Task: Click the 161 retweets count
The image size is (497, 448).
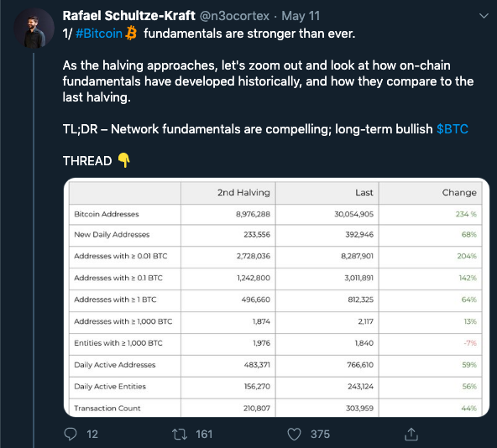Action: click(204, 434)
